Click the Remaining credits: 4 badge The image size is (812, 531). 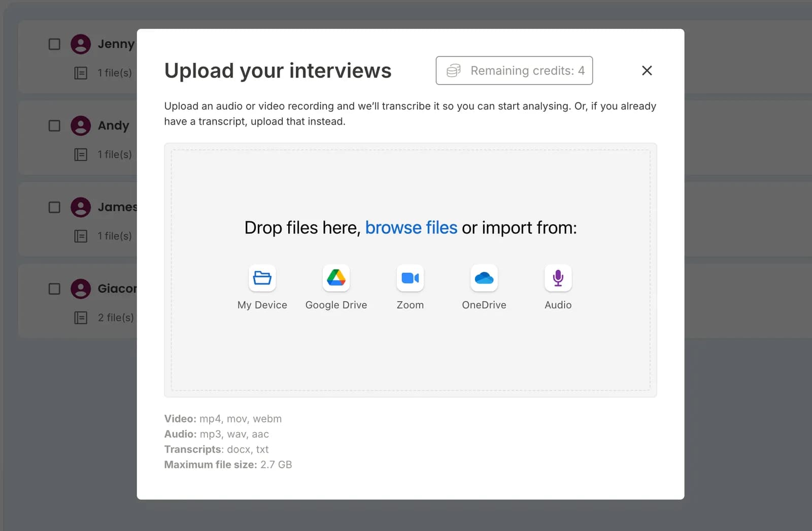[514, 70]
